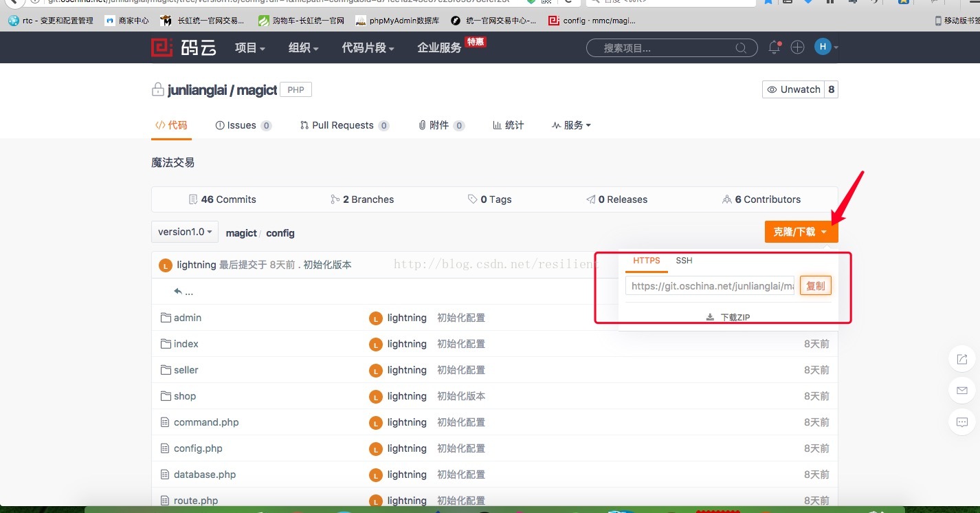The width and height of the screenshot is (980, 513).
Task: Open the junlianglai owner link
Action: 197,90
